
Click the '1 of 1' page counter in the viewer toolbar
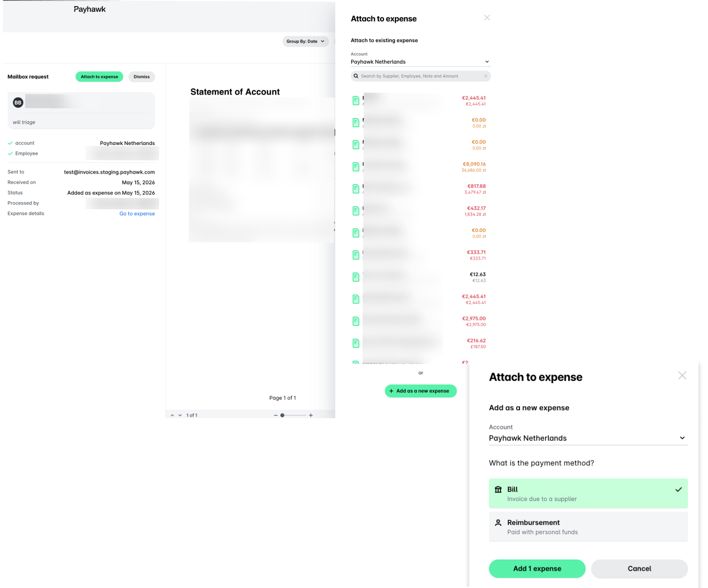[x=192, y=415]
